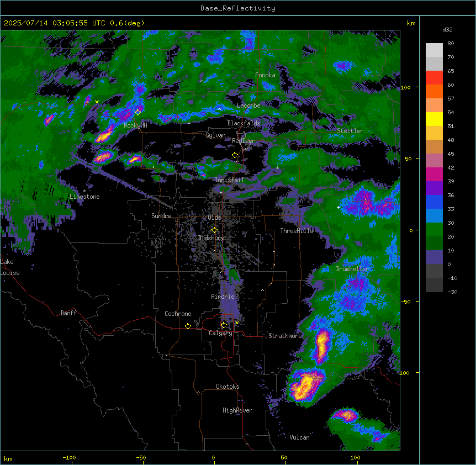Select the orange 57-60 dBZ legend swatch
The width and height of the screenshot is (476, 465).
click(x=434, y=91)
